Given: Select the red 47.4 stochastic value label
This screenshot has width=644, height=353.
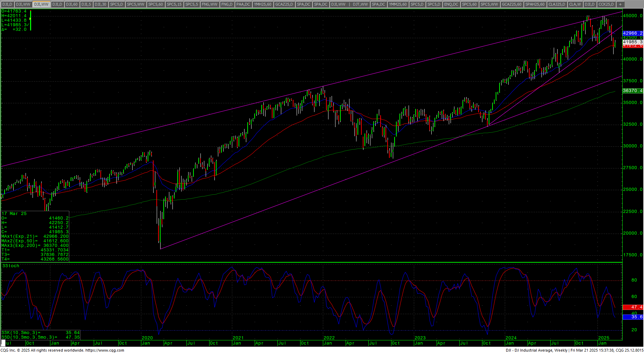Looking at the screenshot, I should click(x=632, y=307).
